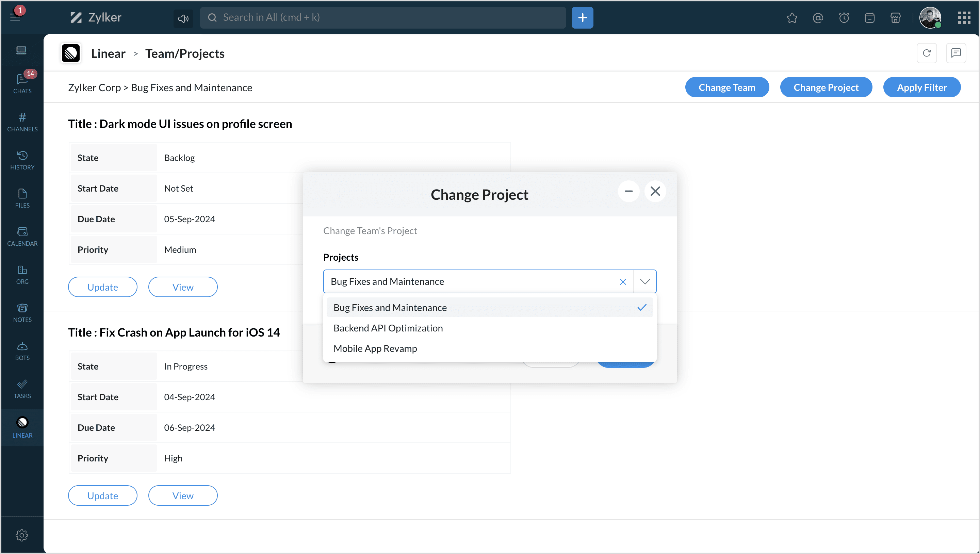Open the app grid launcher icon
Screen dimensions: 980x554
click(x=964, y=18)
